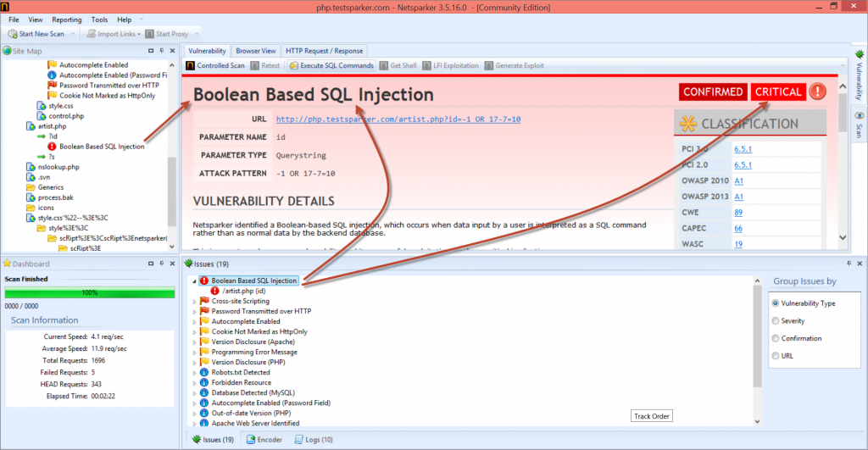The width and height of the screenshot is (868, 450).
Task: Open the artist.php vulnerability URL link
Action: [398, 119]
